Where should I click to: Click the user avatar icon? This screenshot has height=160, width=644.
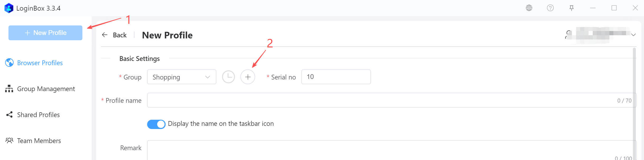(568, 34)
